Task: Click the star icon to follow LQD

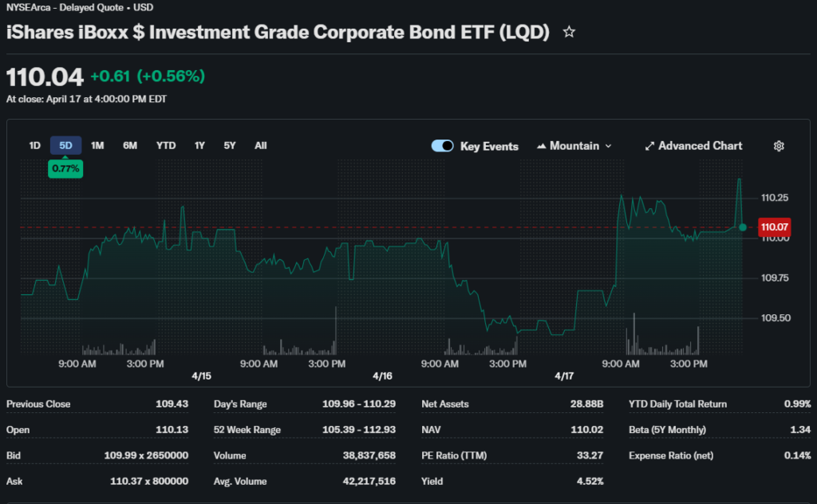Action: coord(569,33)
